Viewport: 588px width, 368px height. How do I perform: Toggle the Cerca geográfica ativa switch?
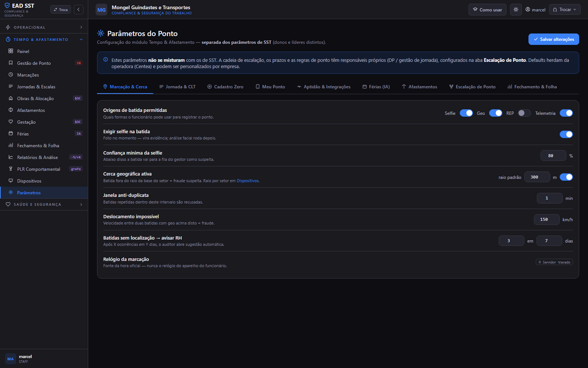pos(566,177)
